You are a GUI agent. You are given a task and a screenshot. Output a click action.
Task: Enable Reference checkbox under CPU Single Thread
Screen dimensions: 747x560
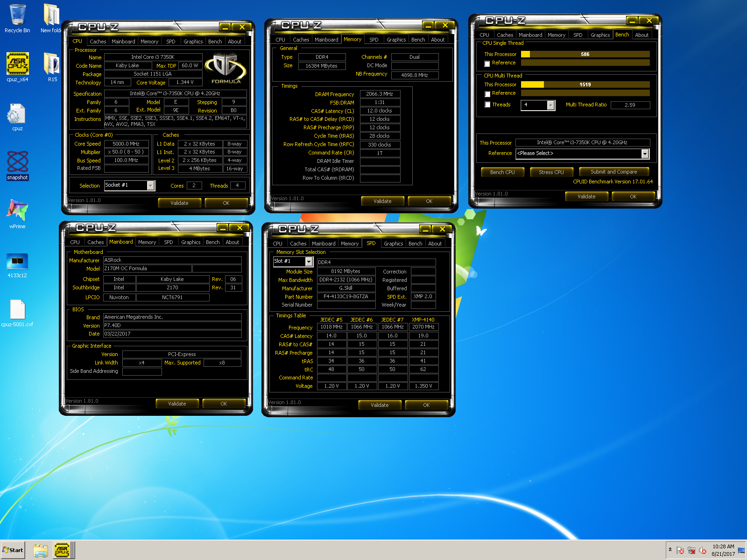(487, 63)
